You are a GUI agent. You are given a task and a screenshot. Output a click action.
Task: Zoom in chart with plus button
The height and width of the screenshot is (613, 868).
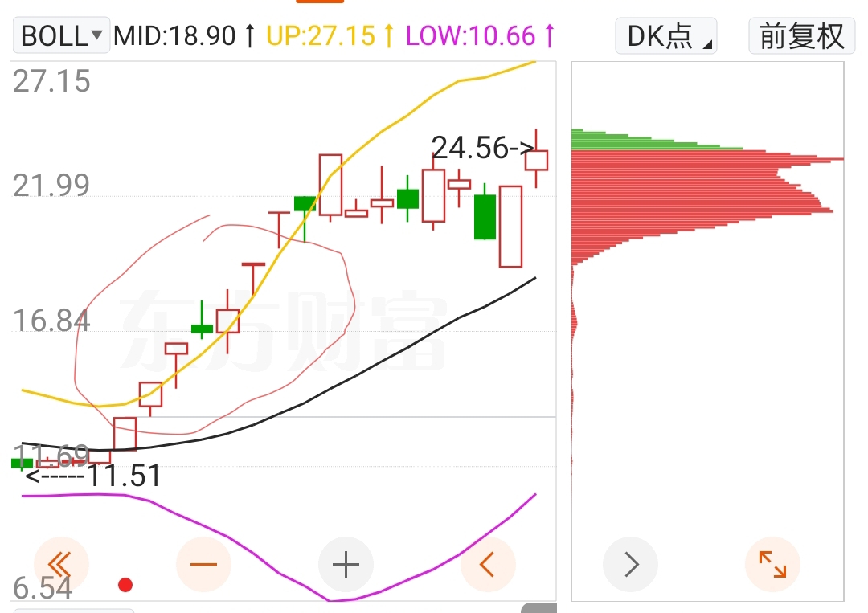click(346, 564)
